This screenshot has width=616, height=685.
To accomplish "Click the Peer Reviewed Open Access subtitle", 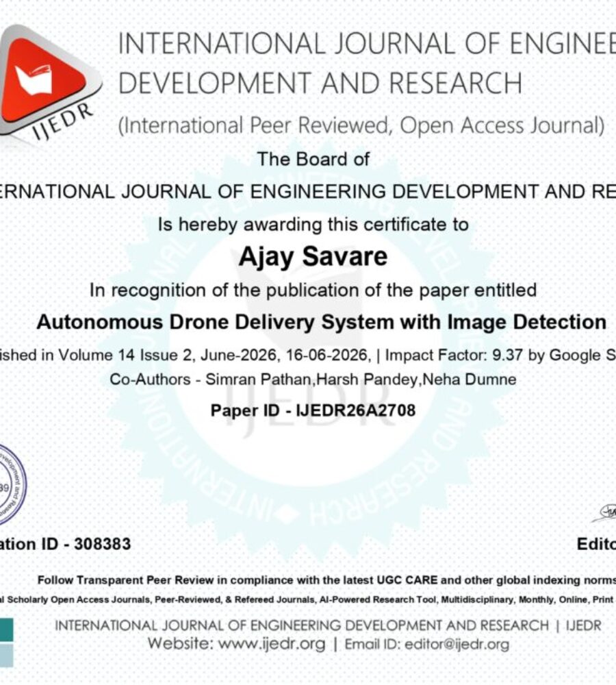I will pos(361,126).
